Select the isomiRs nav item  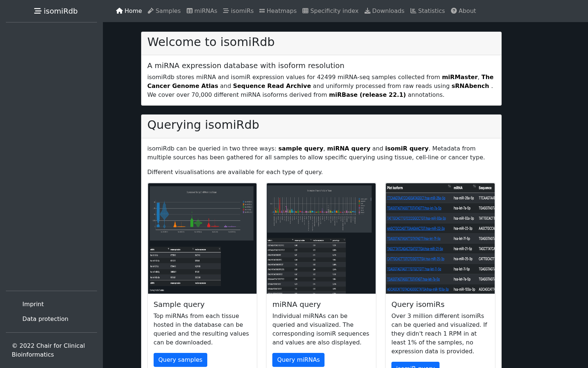[238, 11]
